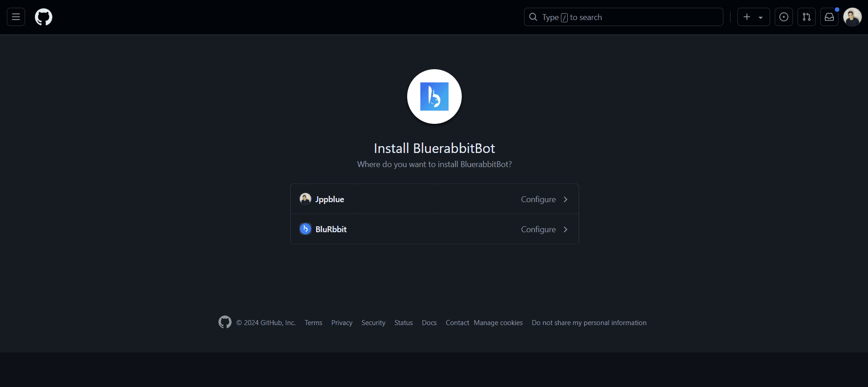Screen dimensions: 868x387
Task: Open the Contact footer link
Action: point(457,323)
